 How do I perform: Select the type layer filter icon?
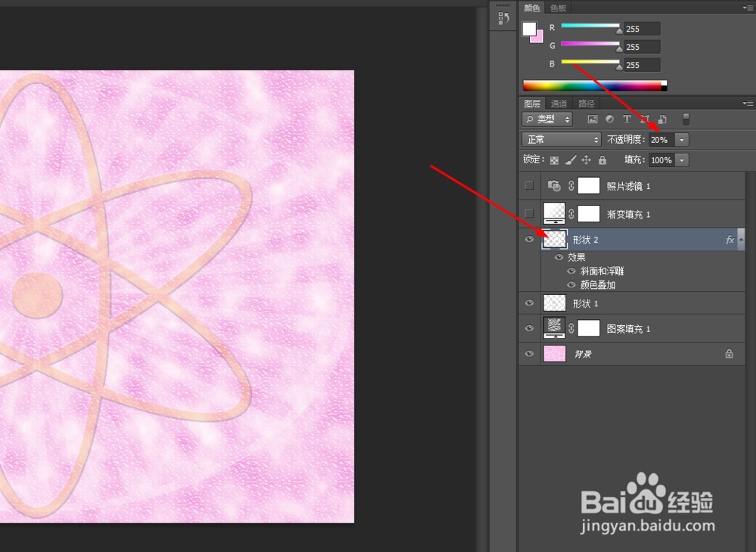pyautogui.click(x=627, y=119)
